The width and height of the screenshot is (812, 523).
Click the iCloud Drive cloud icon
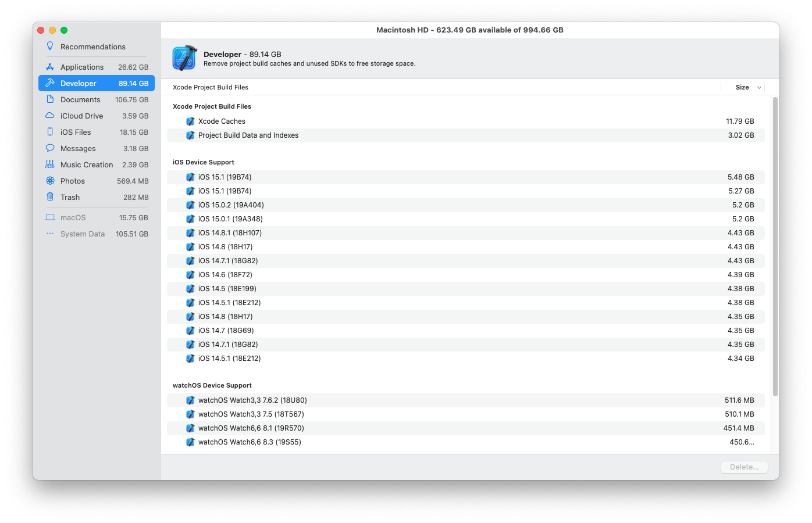(x=50, y=116)
